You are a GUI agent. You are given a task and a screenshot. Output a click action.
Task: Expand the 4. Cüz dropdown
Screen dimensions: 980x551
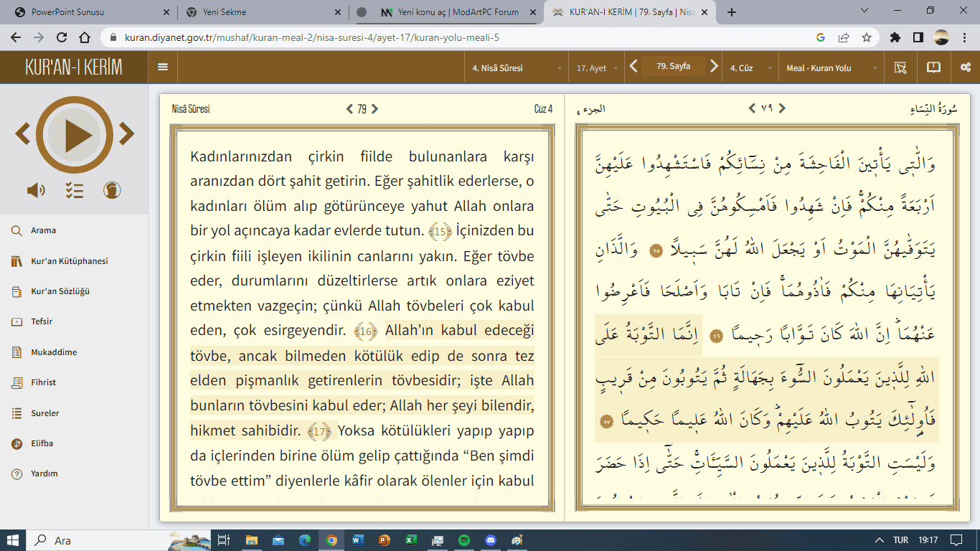tap(750, 68)
